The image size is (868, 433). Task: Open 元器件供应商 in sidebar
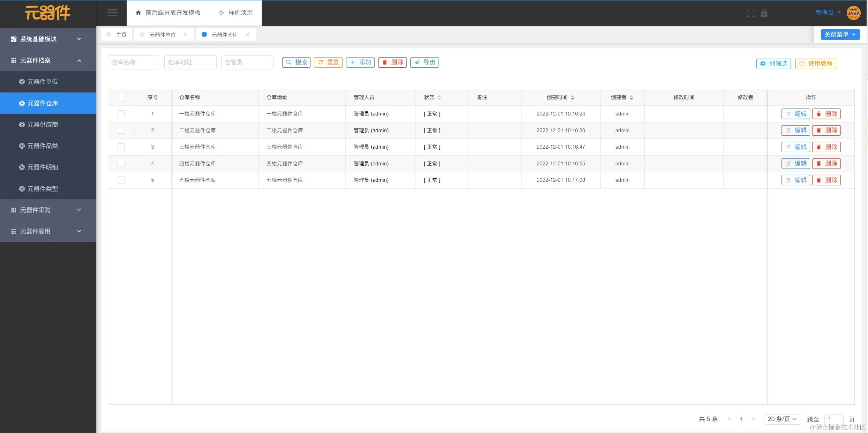[43, 125]
